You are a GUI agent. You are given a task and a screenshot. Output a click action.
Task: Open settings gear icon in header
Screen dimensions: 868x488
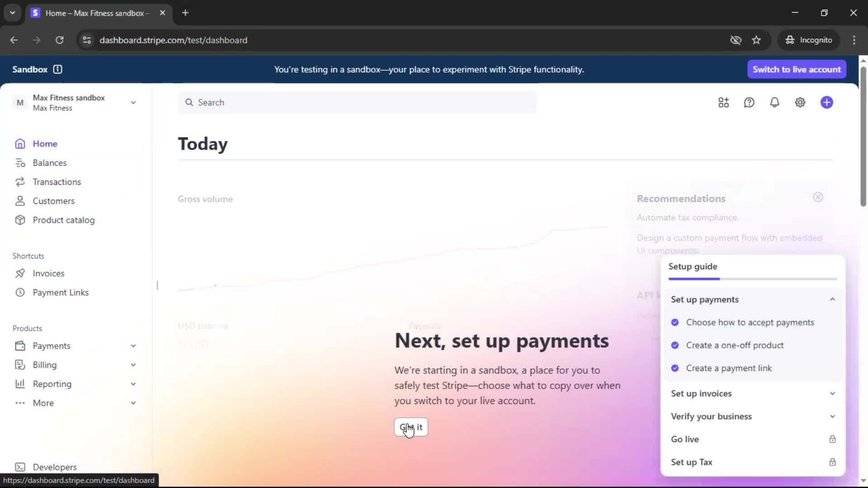tap(800, 103)
